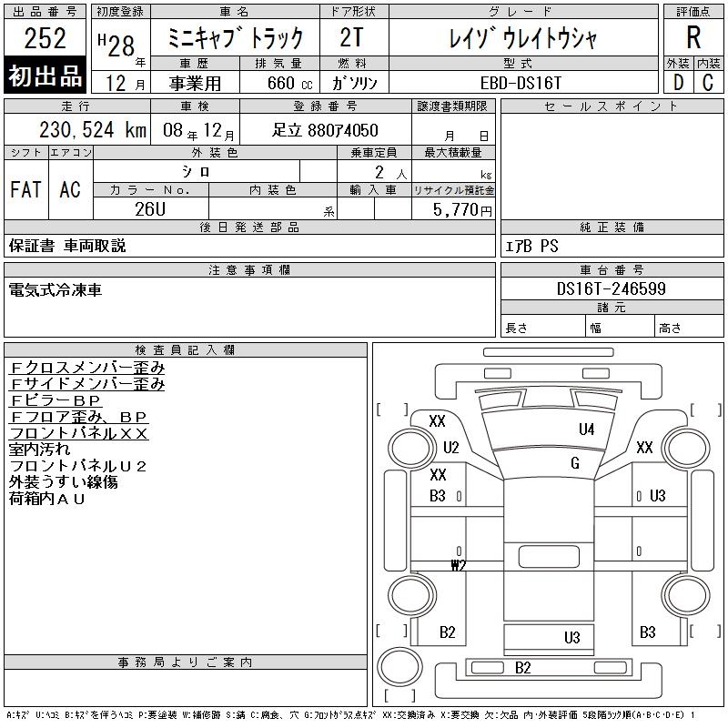This screenshot has width=728, height=728.
Task: Click the U4 damage mark on the diagram
Action: [586, 430]
